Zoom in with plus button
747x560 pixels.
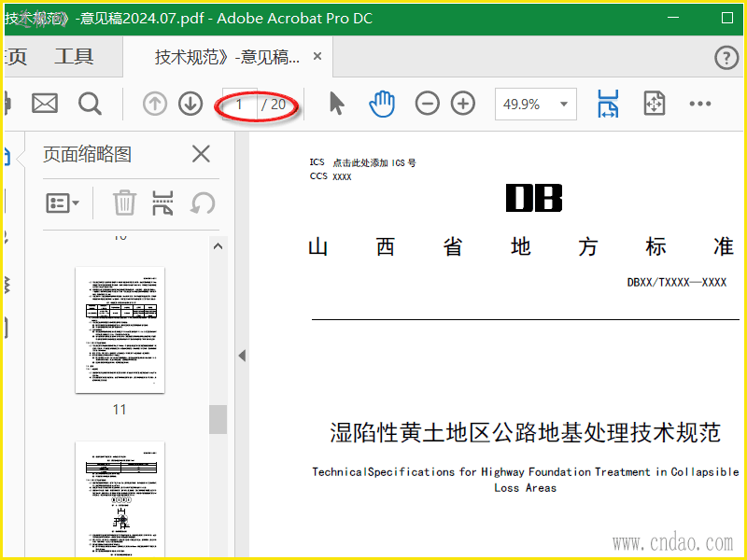click(x=463, y=104)
